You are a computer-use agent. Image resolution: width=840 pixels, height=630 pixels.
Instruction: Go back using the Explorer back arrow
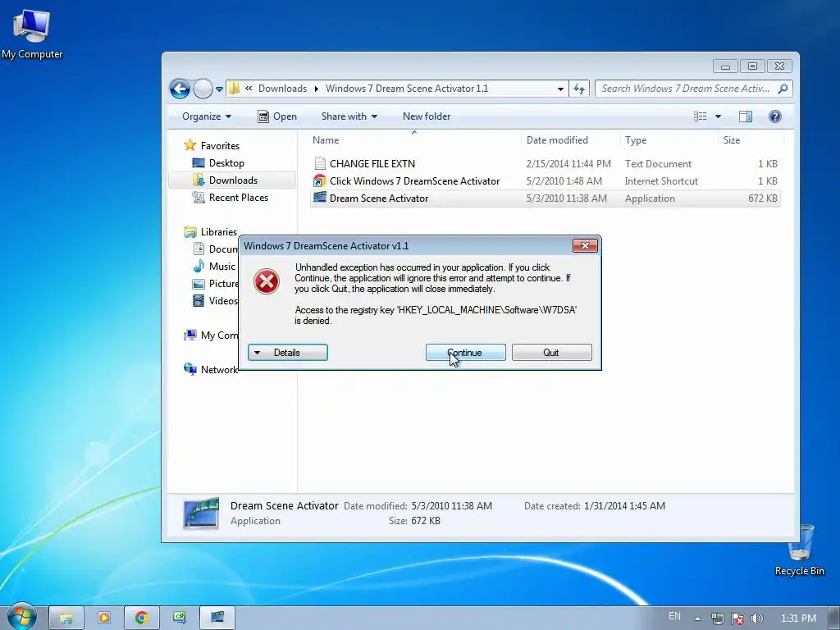(180, 89)
